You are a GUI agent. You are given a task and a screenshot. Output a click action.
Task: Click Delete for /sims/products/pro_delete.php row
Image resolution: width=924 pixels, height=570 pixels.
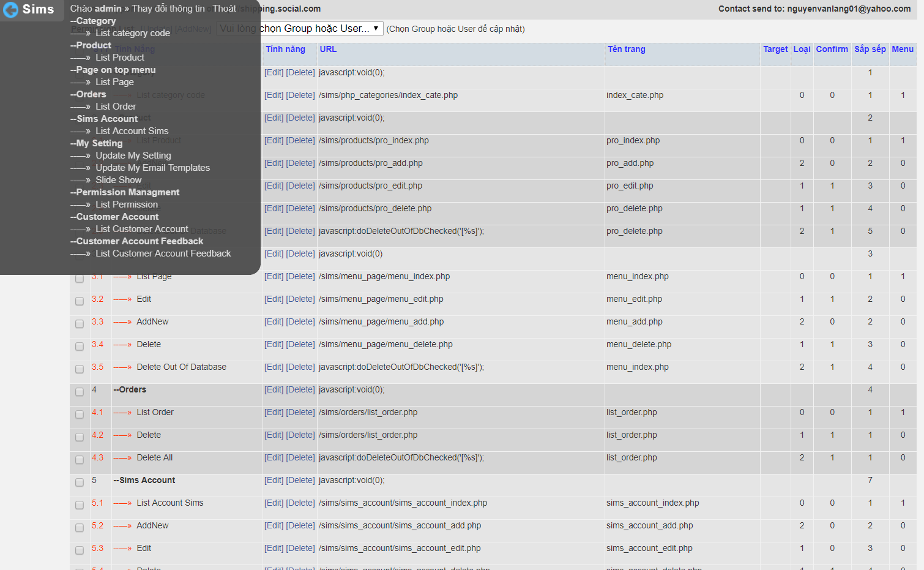click(300, 208)
